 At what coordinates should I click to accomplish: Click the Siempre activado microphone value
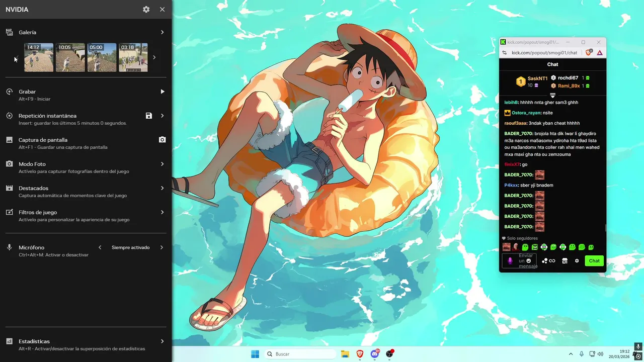[130, 247]
